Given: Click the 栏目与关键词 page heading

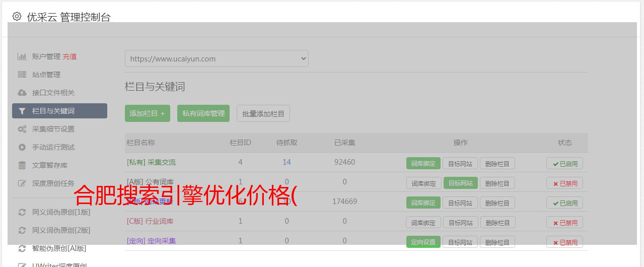Looking at the screenshot, I should [x=155, y=87].
